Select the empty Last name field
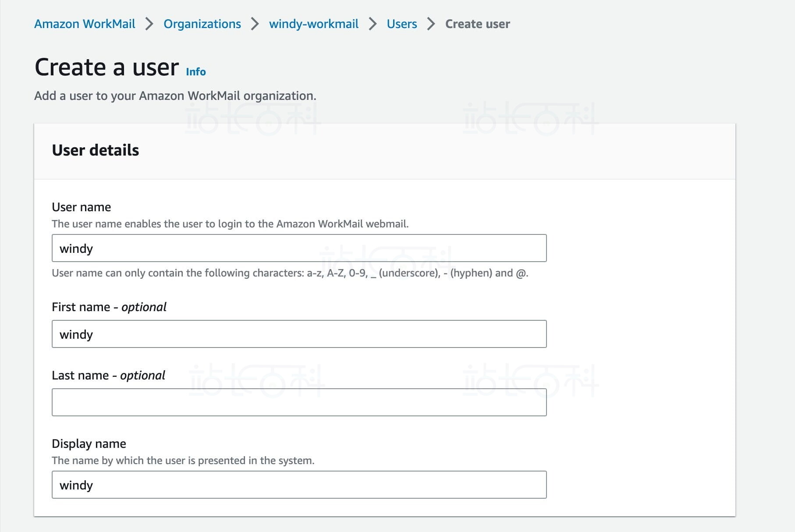The width and height of the screenshot is (795, 532). coord(299,402)
